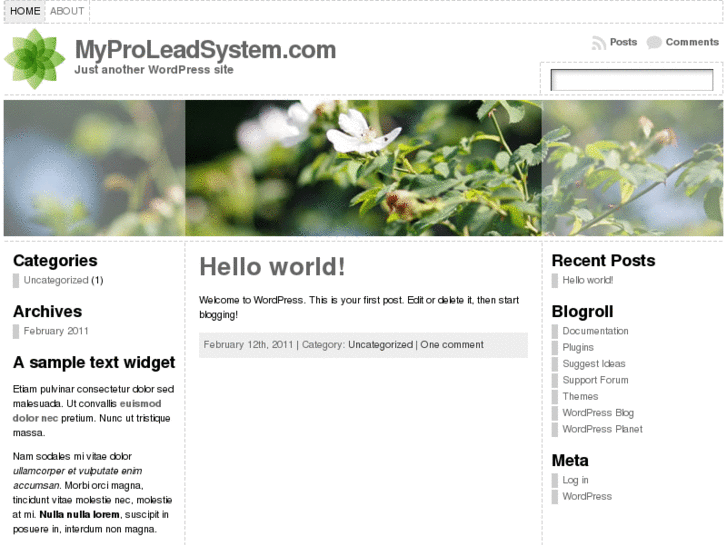Click the MyProLeadSystem.com site title
Screen dimensions: 727x545
click(205, 50)
